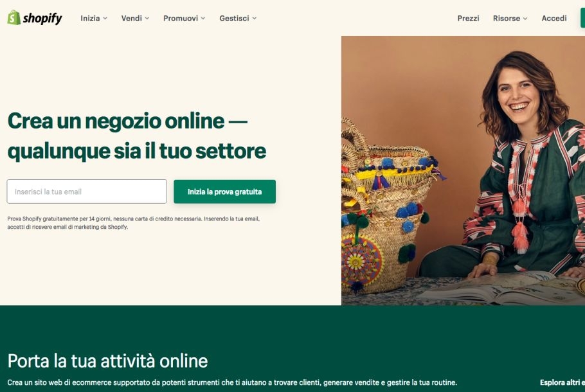This screenshot has height=392, width=585.
Task: Go to the Prezzi page
Action: point(468,18)
